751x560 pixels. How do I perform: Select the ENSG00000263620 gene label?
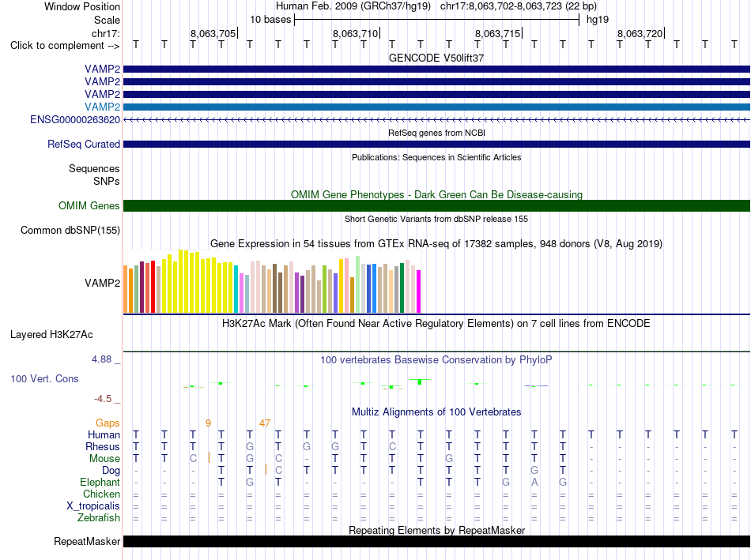click(75, 119)
